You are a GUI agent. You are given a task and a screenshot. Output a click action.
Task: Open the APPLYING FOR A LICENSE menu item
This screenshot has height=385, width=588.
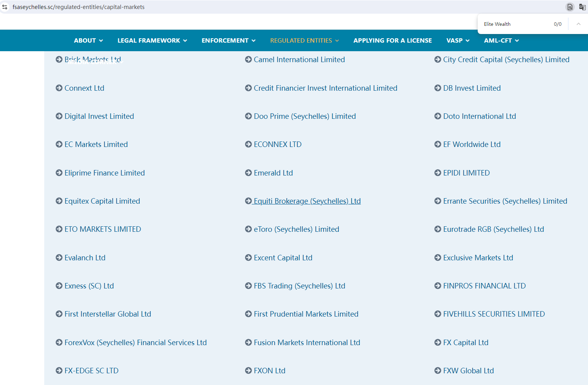point(392,40)
